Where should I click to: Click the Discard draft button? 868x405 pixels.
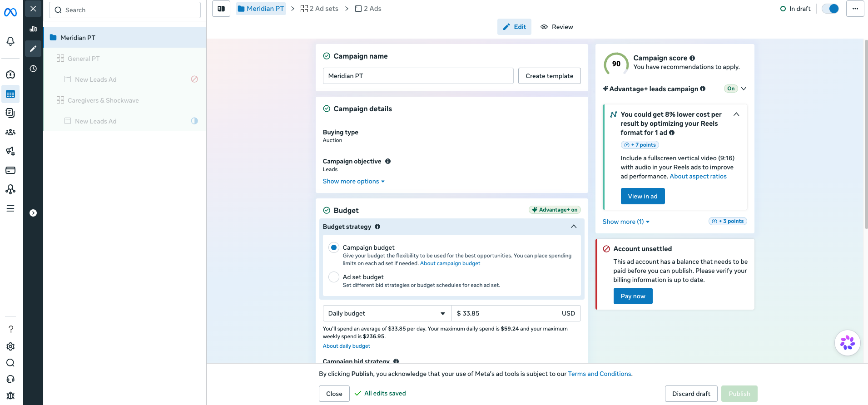(691, 394)
